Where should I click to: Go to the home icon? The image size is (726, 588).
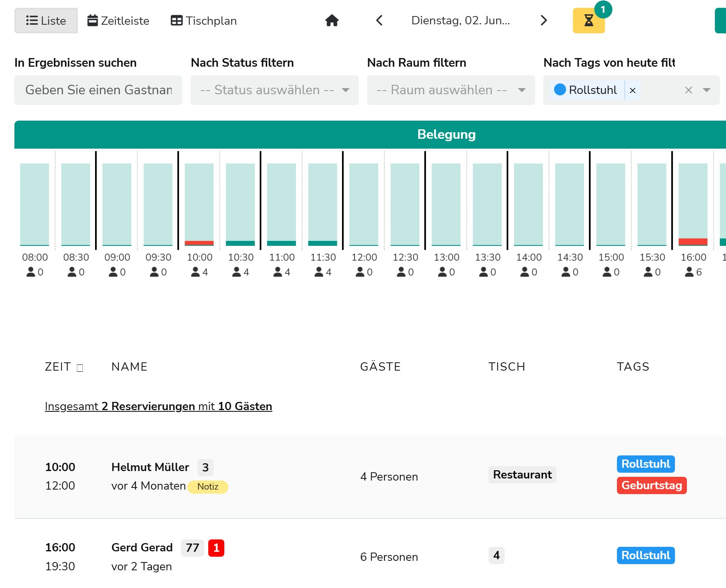[332, 20]
